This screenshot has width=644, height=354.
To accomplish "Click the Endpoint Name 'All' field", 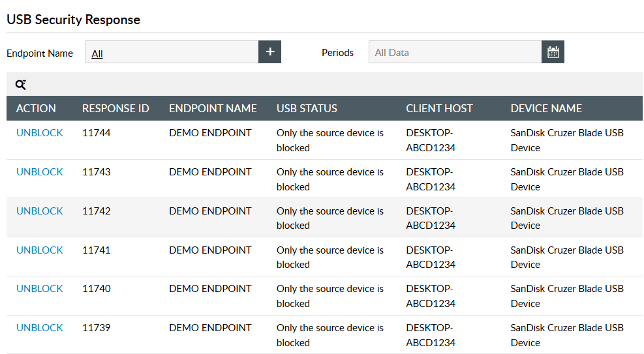I will (172, 53).
